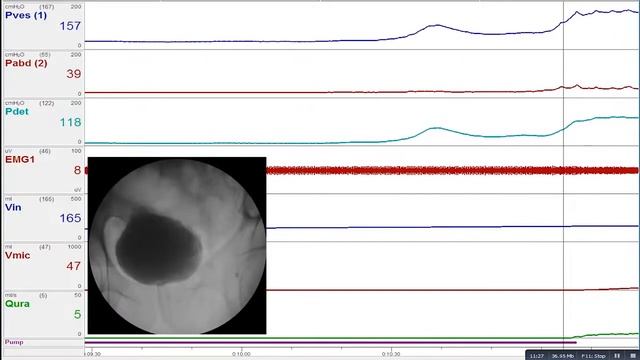This screenshot has width=640, height=360.
Task: Click the 'F11: Stop' label
Action: [593, 356]
